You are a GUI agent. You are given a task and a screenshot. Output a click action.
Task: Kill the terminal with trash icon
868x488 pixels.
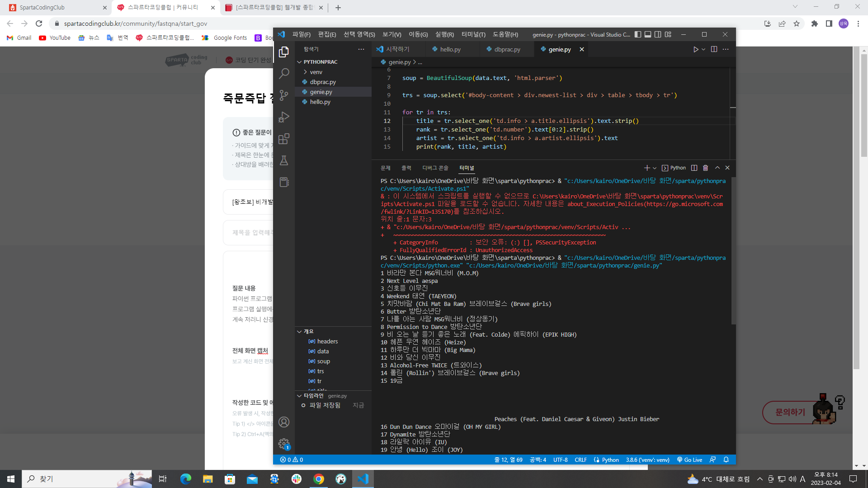pos(705,168)
